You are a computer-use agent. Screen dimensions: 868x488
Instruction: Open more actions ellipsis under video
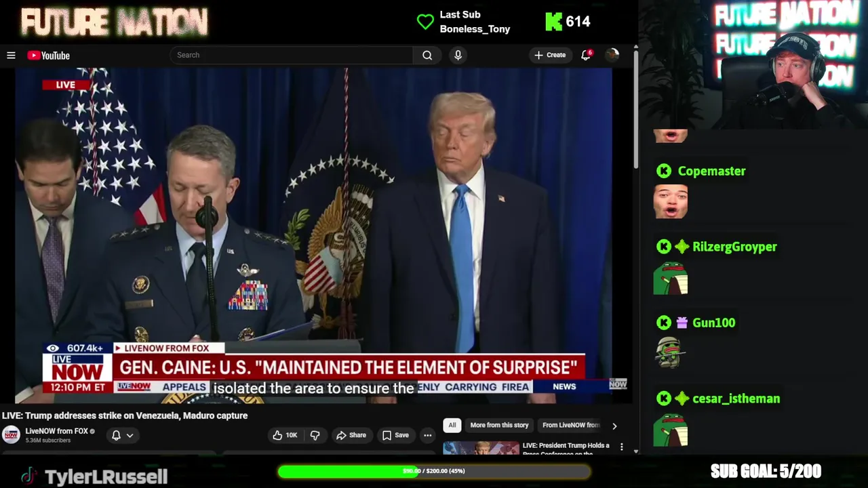tap(427, 435)
